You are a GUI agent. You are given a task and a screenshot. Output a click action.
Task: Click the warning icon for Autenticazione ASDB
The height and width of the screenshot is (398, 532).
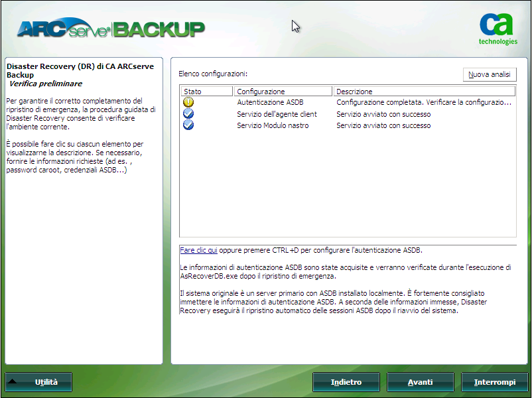188,102
